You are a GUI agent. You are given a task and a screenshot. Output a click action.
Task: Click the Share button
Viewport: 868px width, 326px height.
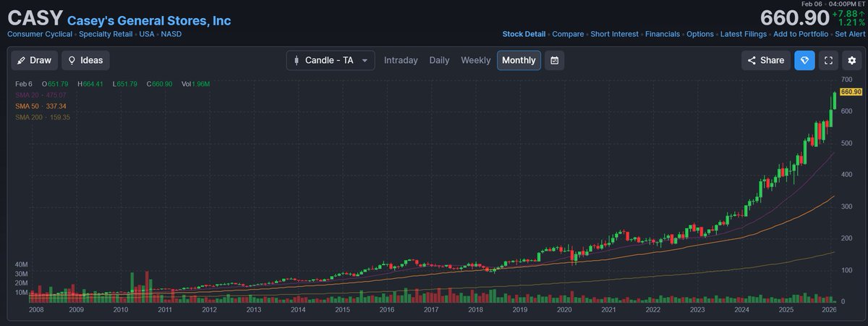[765, 60]
